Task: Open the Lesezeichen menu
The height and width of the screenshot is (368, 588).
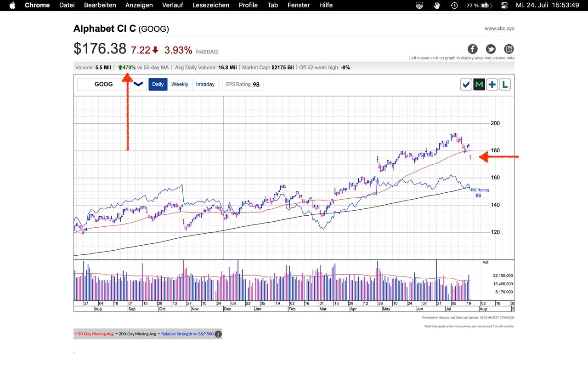Action: pyautogui.click(x=211, y=5)
